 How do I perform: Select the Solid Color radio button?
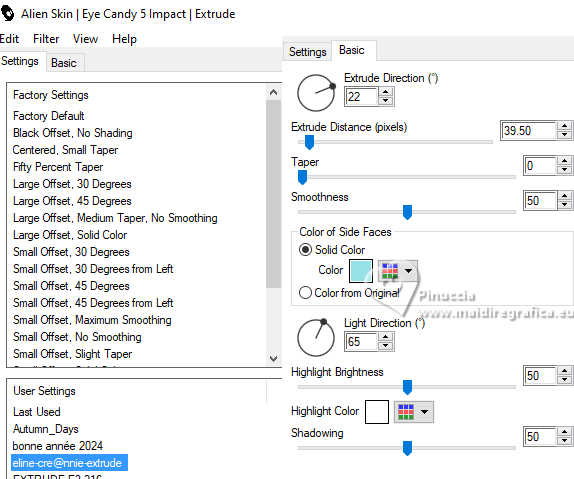click(305, 250)
